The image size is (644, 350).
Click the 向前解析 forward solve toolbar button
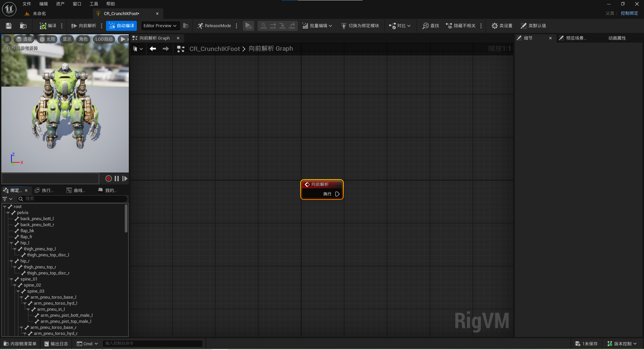[x=84, y=26]
